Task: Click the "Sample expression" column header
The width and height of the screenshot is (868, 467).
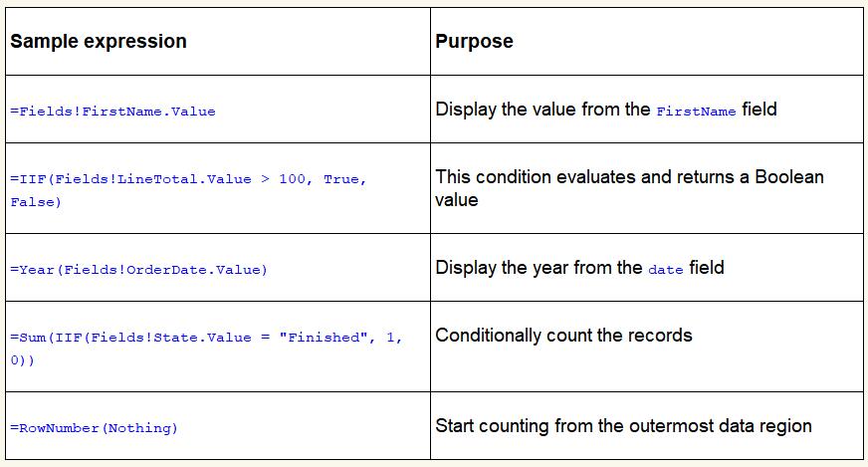Action: [x=99, y=42]
